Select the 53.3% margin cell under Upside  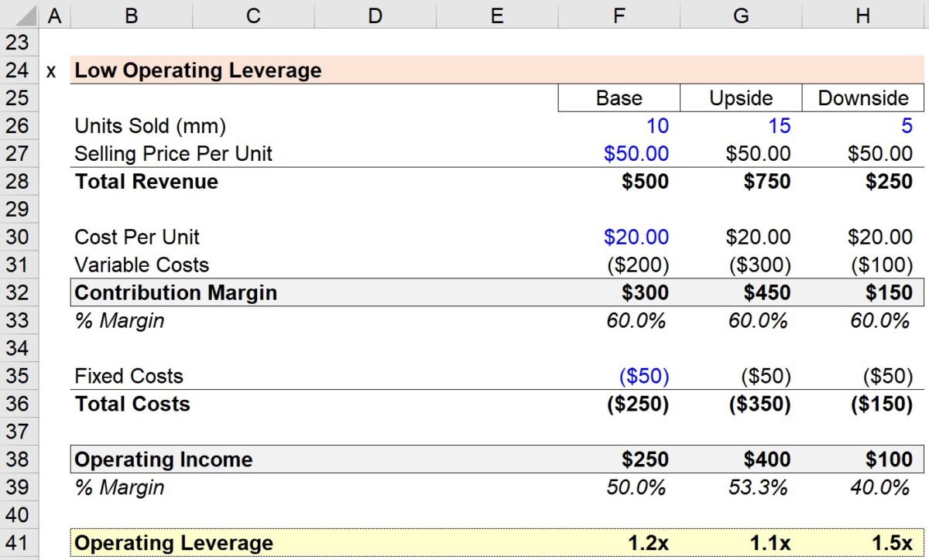coord(740,487)
